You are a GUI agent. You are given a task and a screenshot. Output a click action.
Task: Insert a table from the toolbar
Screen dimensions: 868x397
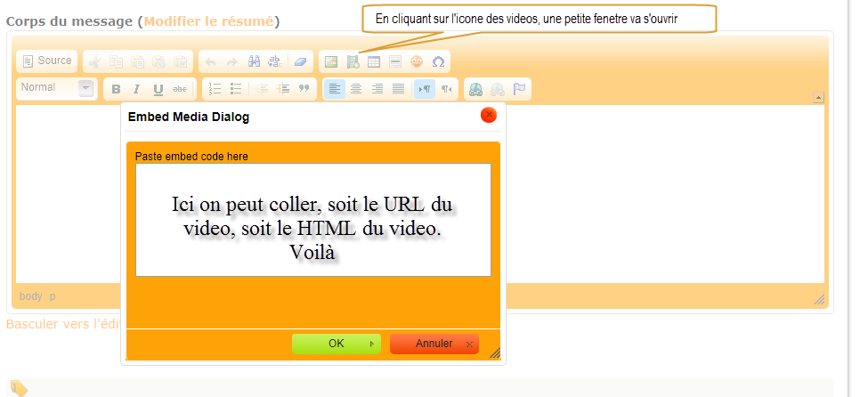point(374,61)
